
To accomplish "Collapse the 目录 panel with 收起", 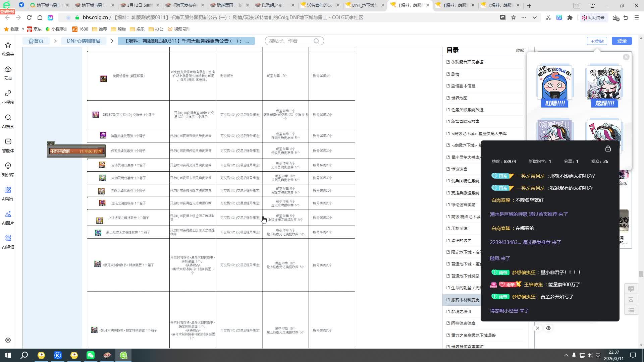I will coord(520,50).
